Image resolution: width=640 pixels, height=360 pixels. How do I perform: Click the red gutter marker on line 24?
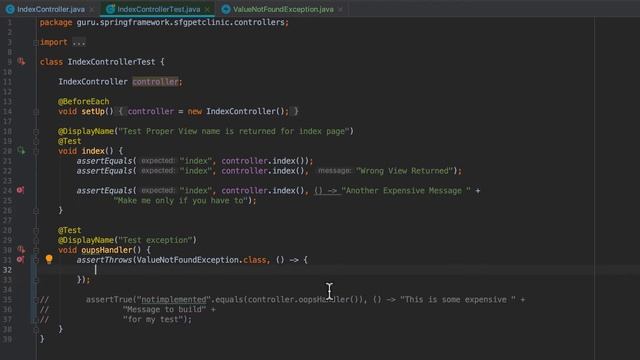point(20,190)
